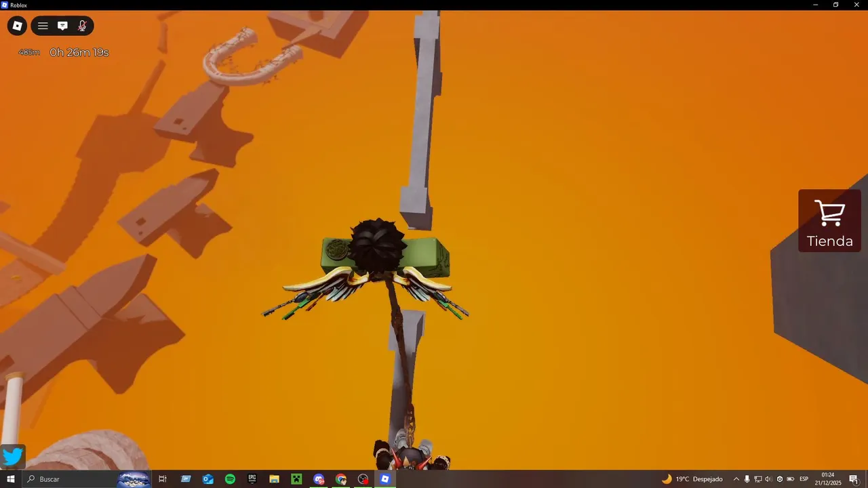The width and height of the screenshot is (868, 488).
Task: Open Spotify from the taskbar
Action: [230, 479]
